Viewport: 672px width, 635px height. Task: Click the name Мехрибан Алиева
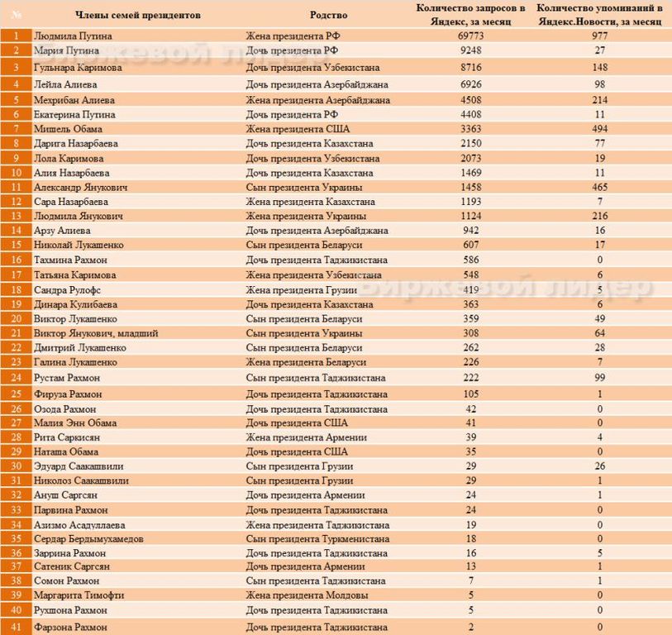coord(74,100)
